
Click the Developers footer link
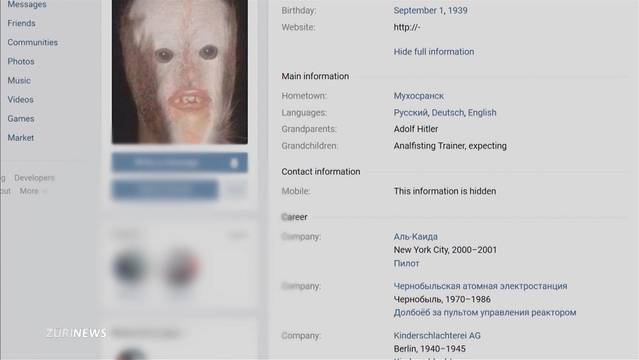[34, 178]
